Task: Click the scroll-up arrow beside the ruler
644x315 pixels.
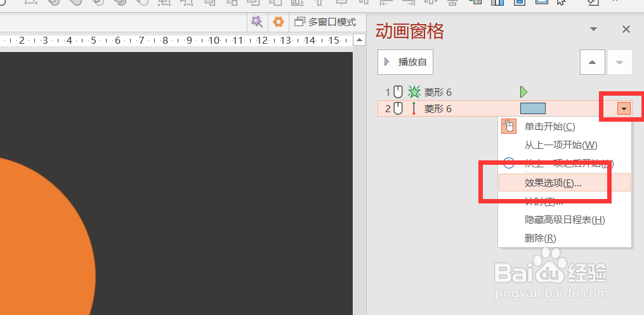Action: (x=359, y=40)
